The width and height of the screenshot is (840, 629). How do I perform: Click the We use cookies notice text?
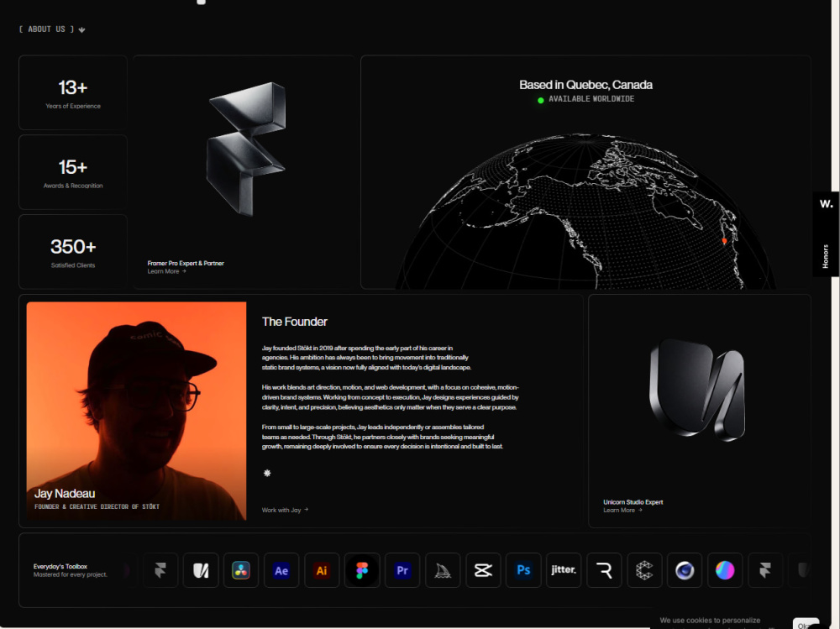(710, 621)
